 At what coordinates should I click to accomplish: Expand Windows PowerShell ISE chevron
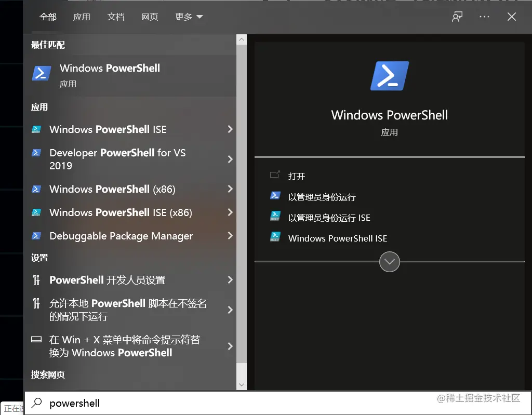[x=230, y=129]
